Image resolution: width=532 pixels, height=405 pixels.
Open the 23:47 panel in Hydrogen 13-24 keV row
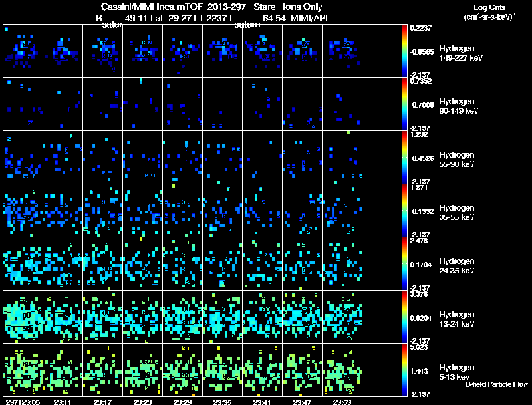303,317
